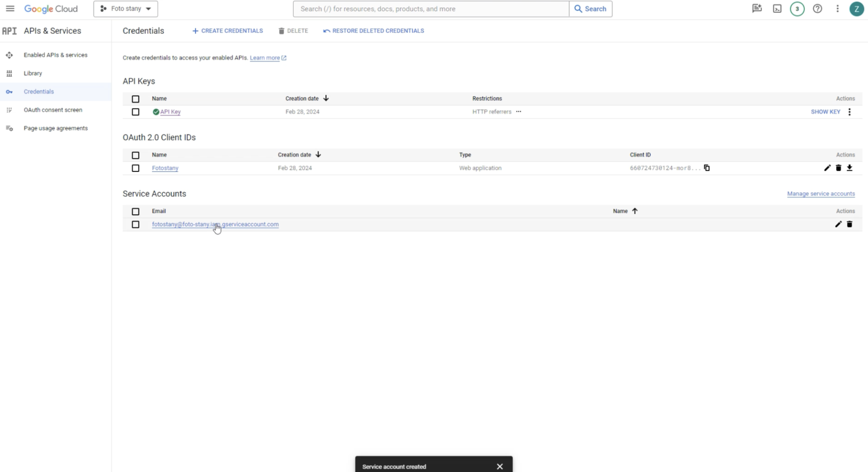The width and height of the screenshot is (868, 472).
Task: Sort service accounts by Name
Action: tap(625, 211)
